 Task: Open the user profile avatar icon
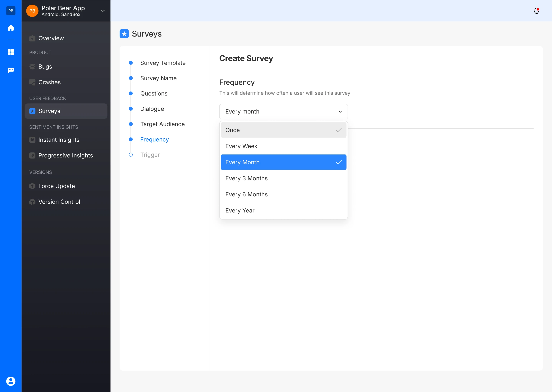coord(11,381)
